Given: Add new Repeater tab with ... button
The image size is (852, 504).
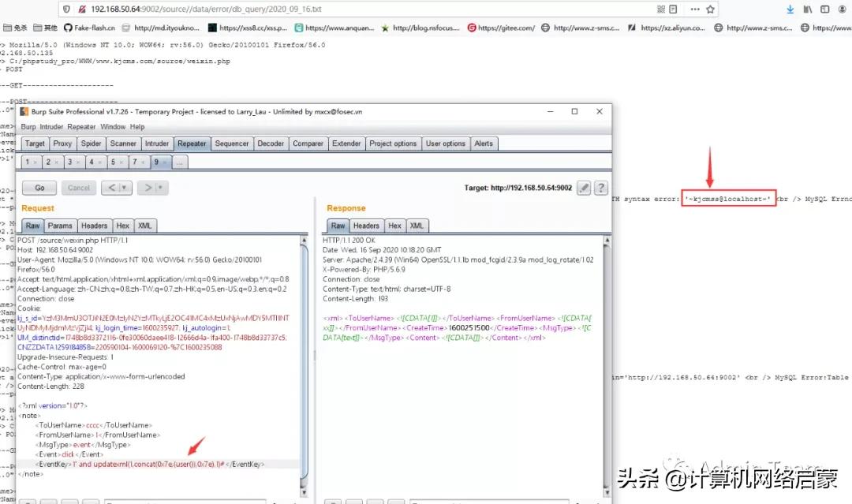Looking at the screenshot, I should [180, 162].
